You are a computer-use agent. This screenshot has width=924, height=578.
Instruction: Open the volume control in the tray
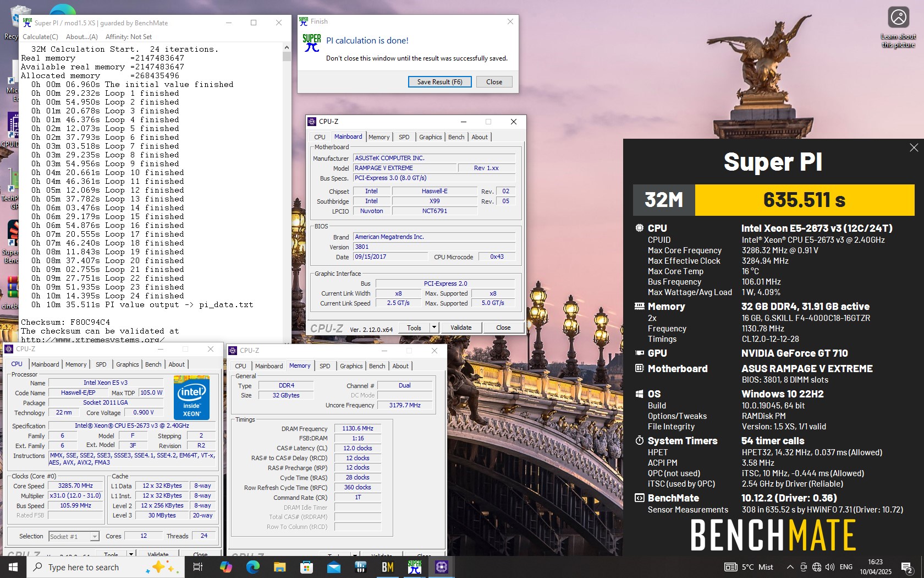[x=830, y=567]
